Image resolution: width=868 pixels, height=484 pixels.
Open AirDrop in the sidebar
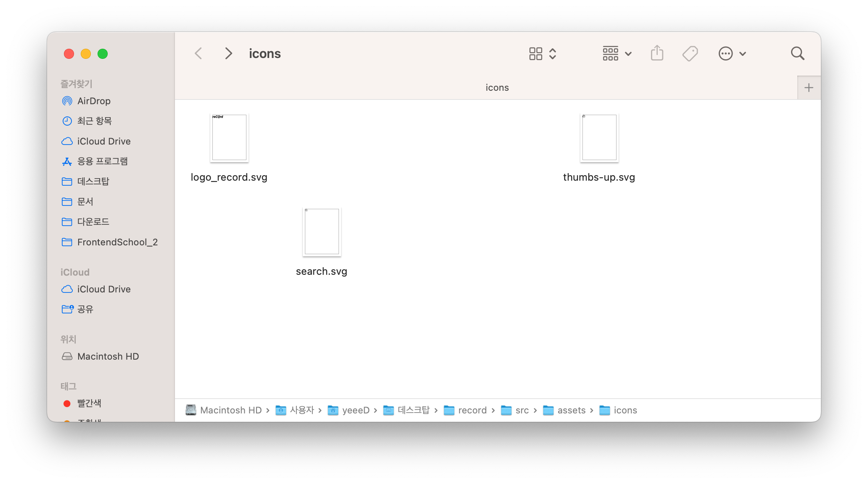[x=94, y=101]
